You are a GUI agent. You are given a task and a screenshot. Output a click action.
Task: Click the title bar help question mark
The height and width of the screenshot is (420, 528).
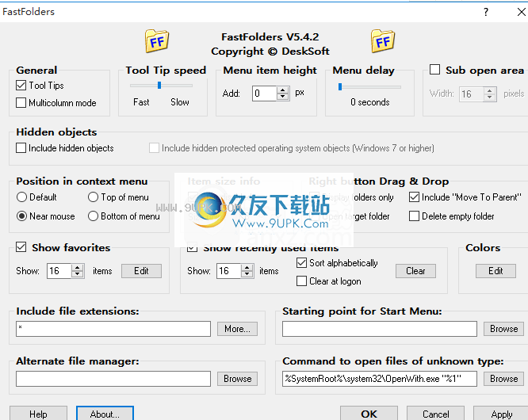click(x=485, y=12)
